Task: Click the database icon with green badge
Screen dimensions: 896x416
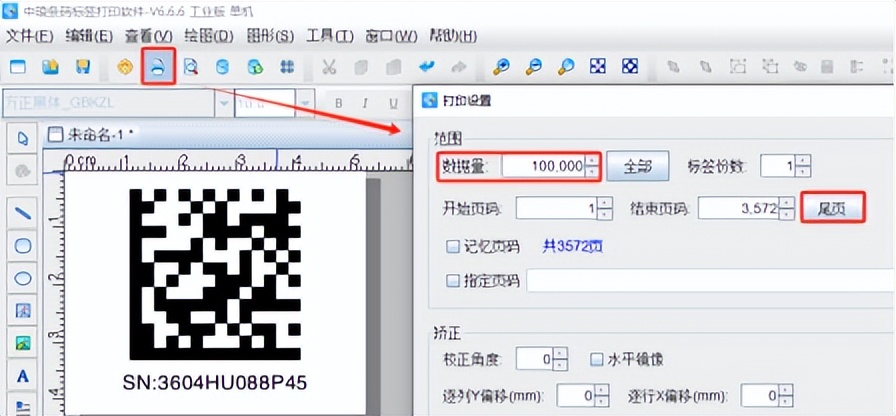Action: 255,67
